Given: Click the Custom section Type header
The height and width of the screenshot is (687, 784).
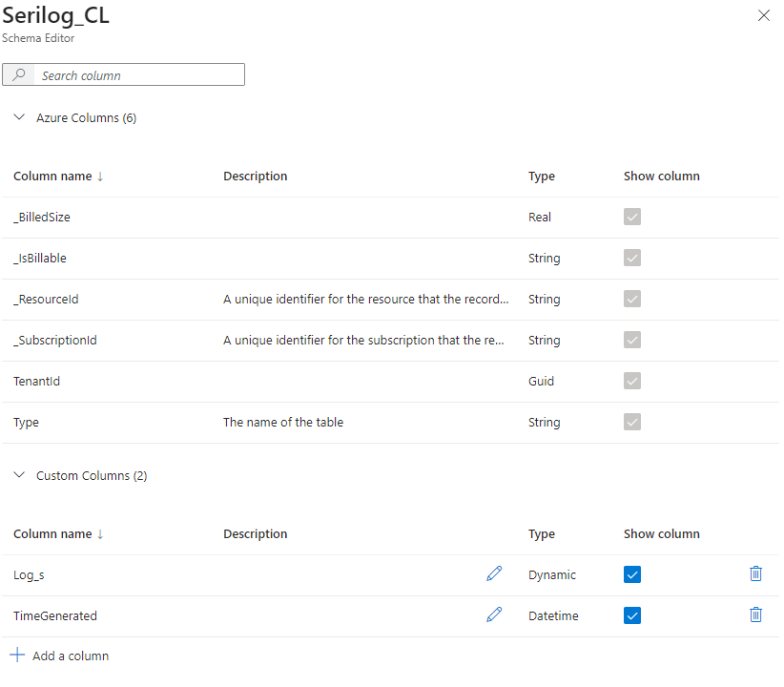Looking at the screenshot, I should click(542, 534).
